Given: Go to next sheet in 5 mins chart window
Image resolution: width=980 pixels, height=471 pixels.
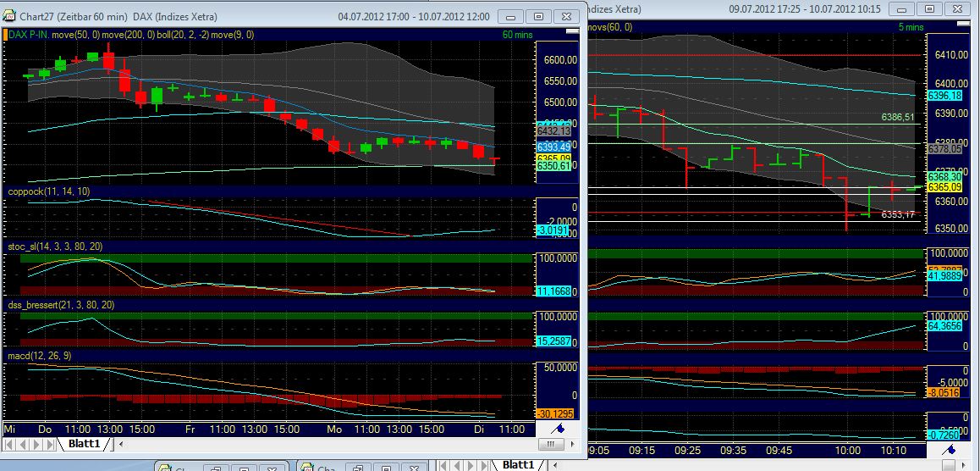Looking at the screenshot, I should (x=470, y=465).
